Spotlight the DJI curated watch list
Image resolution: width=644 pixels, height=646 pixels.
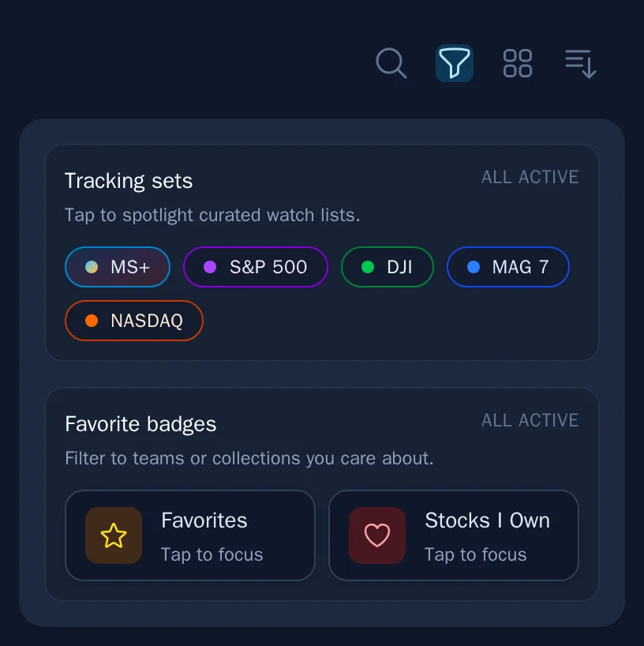pyautogui.click(x=387, y=267)
